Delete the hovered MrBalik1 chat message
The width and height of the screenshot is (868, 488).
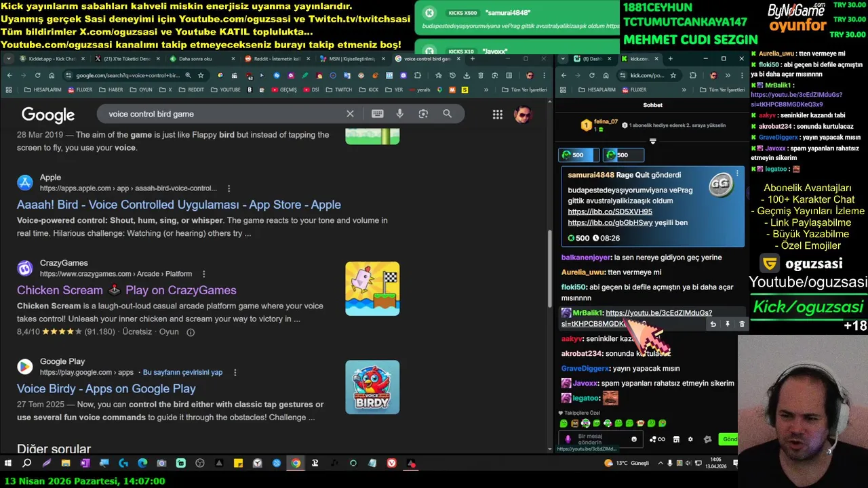pos(741,324)
